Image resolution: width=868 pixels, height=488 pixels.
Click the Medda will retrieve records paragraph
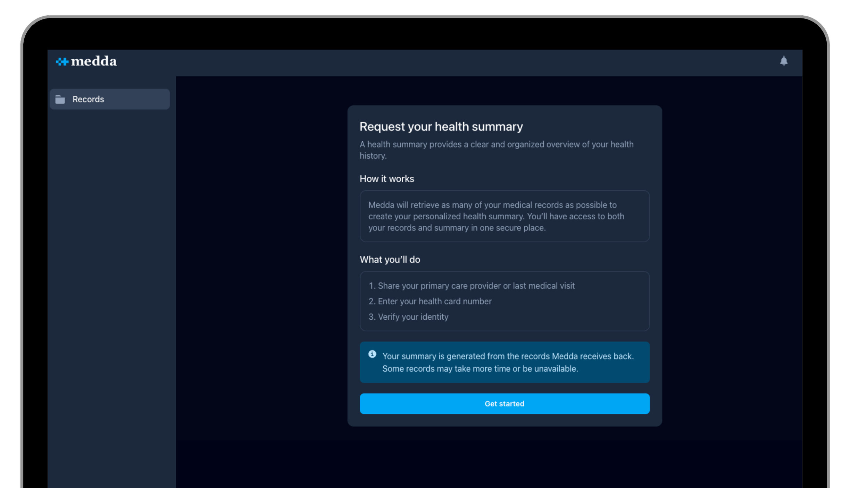496,216
